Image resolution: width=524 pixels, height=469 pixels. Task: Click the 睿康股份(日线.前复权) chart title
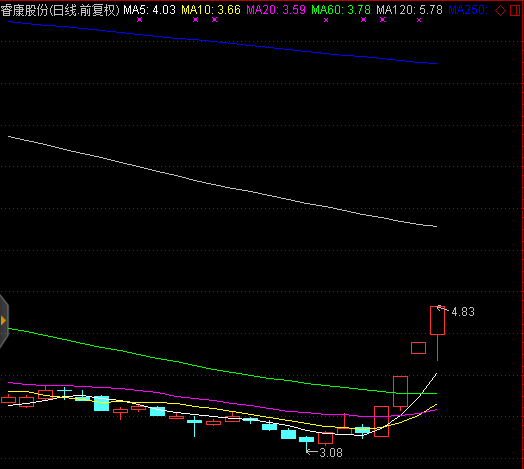60,10
